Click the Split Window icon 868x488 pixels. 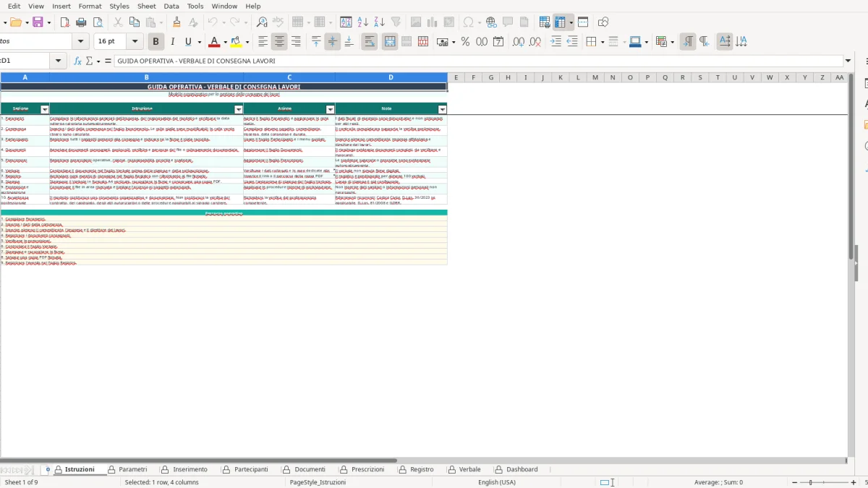click(583, 22)
